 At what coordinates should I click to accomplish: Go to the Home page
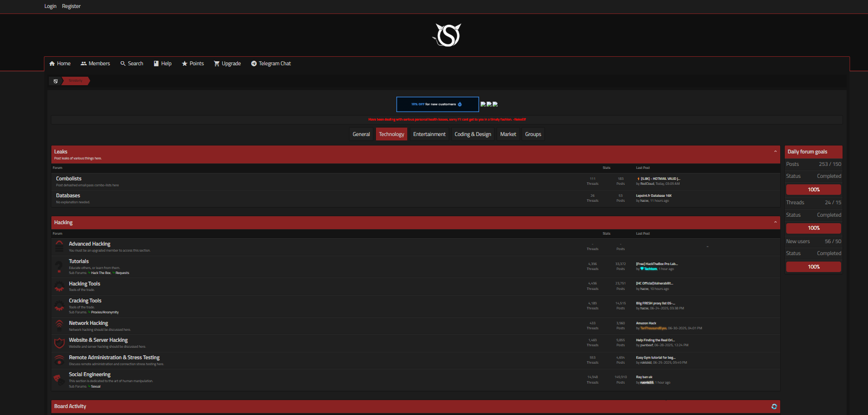point(60,64)
